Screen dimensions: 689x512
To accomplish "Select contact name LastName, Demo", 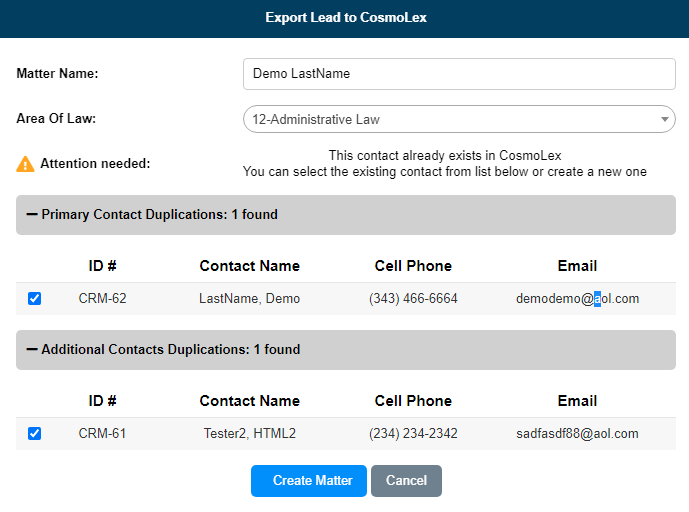I will [x=250, y=298].
